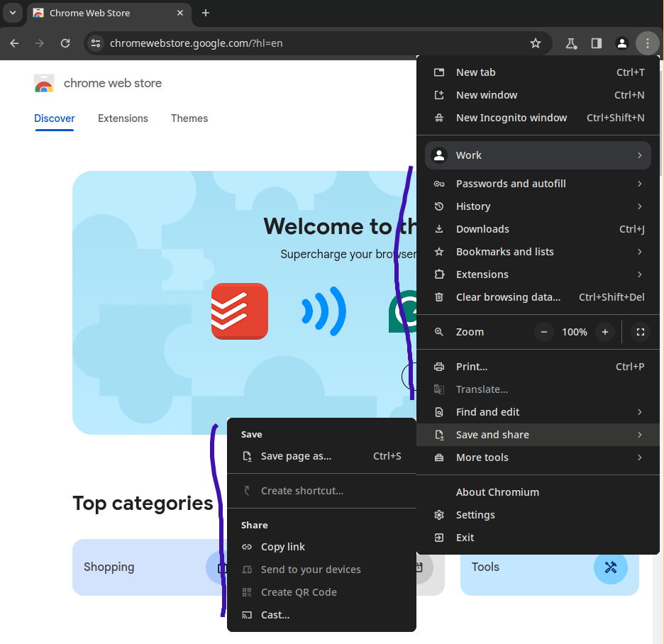Click the three-dot Chrome menu button
Image resolution: width=664 pixels, height=644 pixels.
click(x=648, y=43)
